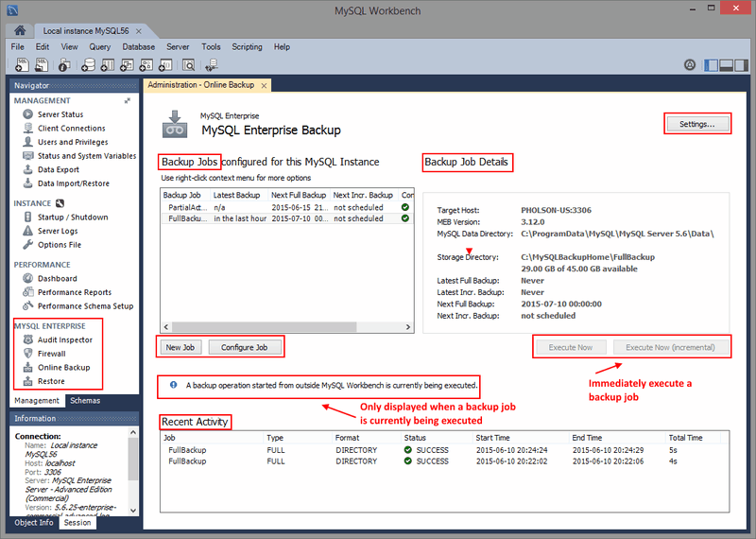Open Server Status in Navigator
This screenshot has width=756, height=539.
[x=60, y=114]
